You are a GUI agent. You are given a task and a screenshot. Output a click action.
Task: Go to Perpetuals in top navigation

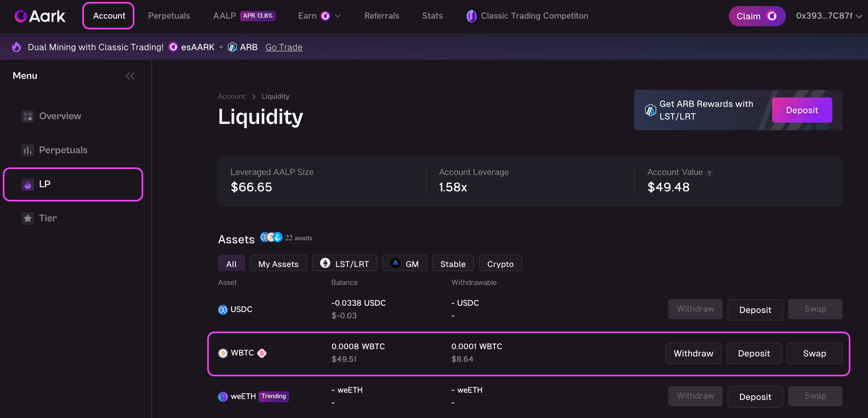169,16
